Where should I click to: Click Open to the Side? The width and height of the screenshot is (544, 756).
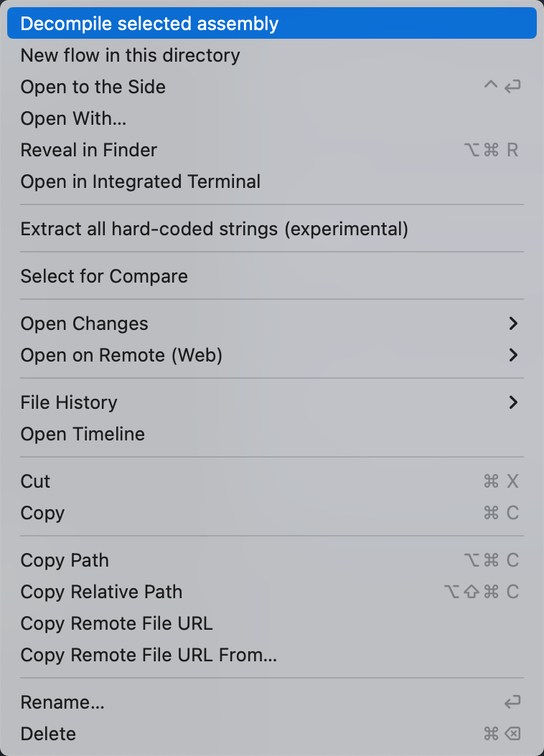[x=93, y=87]
